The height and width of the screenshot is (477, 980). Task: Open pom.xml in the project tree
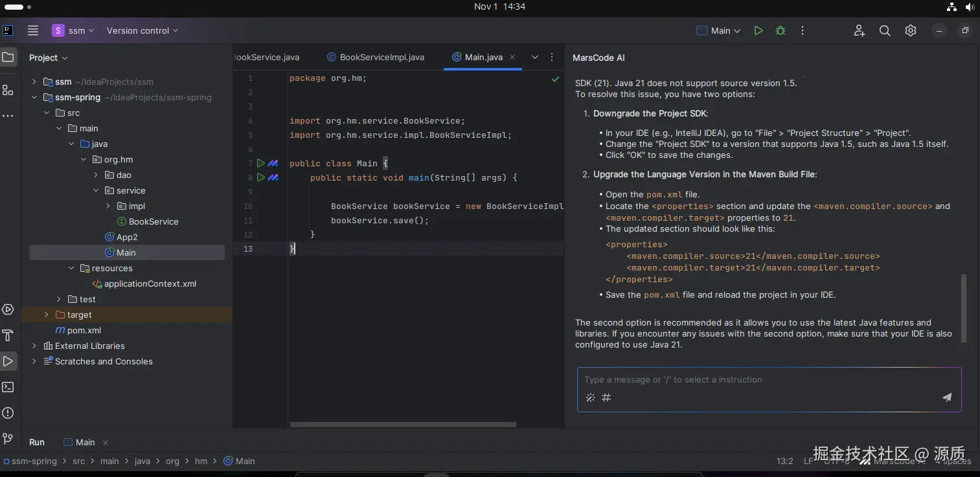pos(84,330)
